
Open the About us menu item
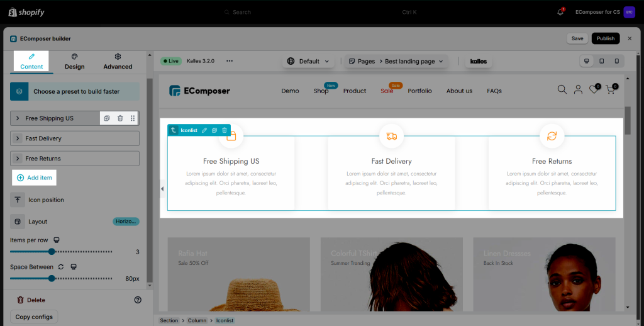click(x=459, y=91)
